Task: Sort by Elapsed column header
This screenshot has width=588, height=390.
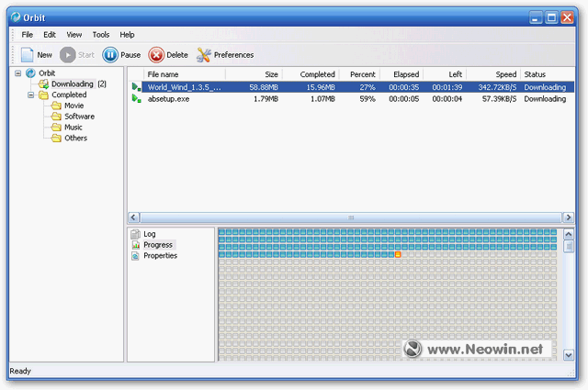Action: [x=401, y=74]
